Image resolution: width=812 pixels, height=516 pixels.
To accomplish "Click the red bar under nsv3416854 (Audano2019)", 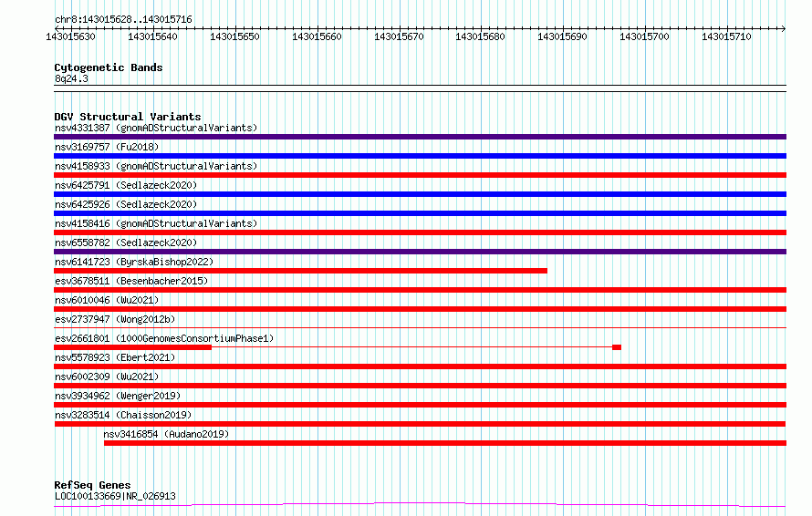I will point(445,443).
